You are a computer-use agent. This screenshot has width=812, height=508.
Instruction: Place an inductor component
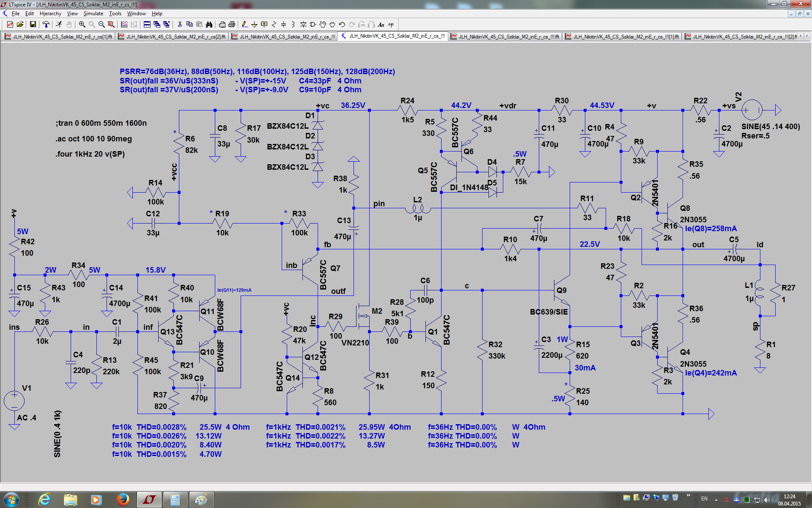click(x=294, y=25)
